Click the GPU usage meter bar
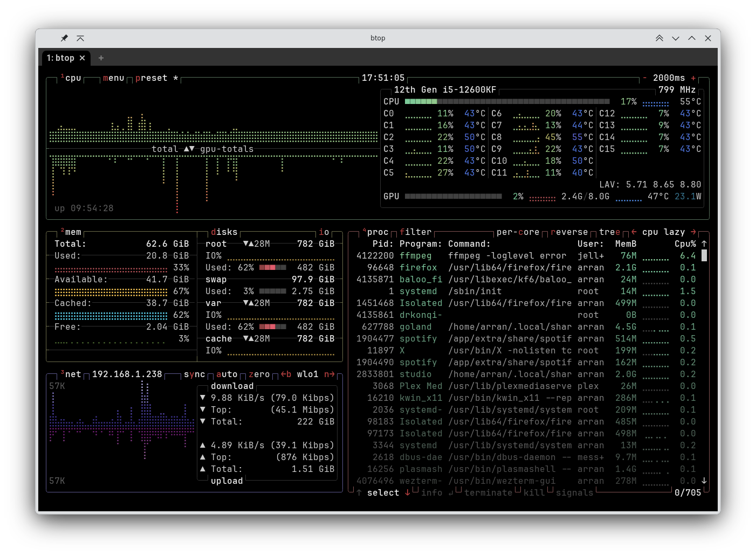This screenshot has height=556, width=756. (x=453, y=197)
